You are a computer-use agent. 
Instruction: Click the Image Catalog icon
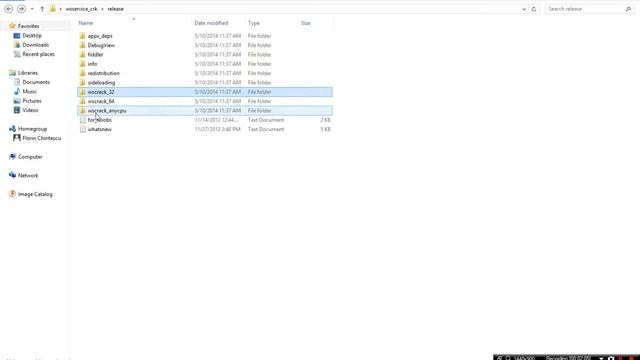tap(12, 194)
